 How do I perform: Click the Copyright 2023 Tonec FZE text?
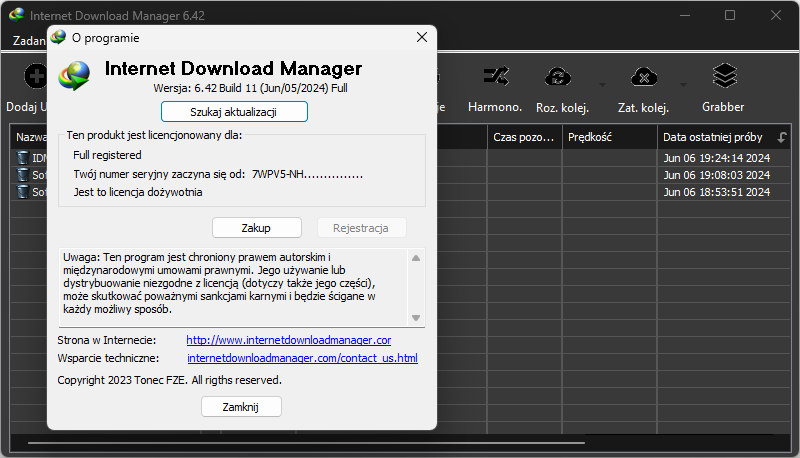point(169,380)
